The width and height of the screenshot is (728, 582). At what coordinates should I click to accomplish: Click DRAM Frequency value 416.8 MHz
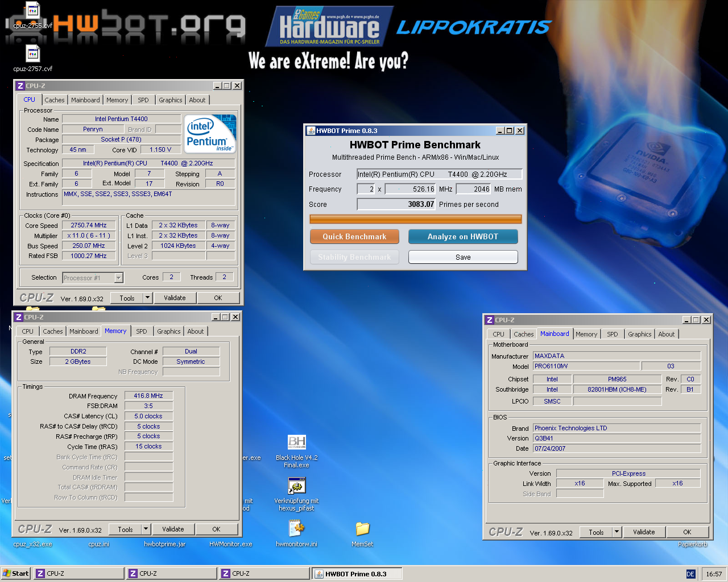coord(148,396)
